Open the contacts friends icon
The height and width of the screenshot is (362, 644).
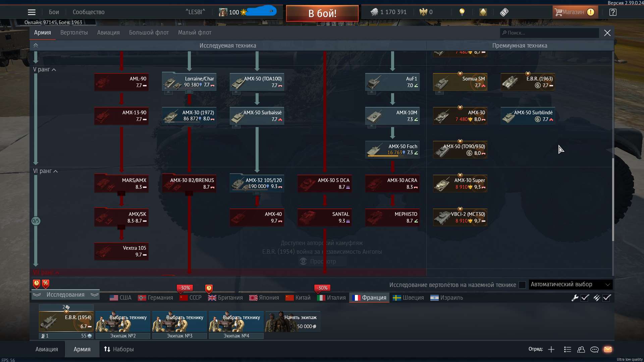point(581,350)
